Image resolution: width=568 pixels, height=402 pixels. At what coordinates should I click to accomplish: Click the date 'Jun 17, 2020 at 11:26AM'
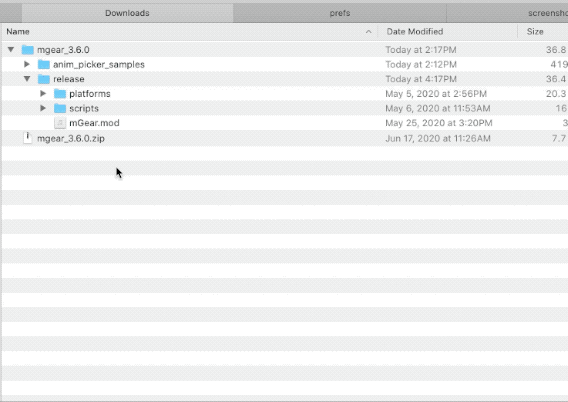pyautogui.click(x=438, y=138)
